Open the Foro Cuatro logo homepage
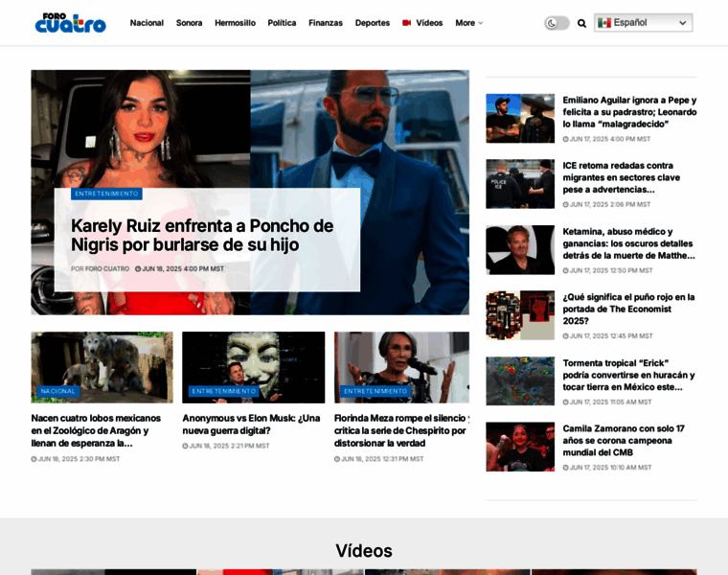The image size is (728, 575). (71, 23)
